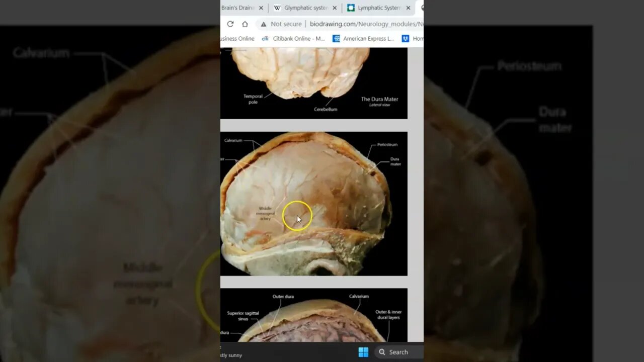Close the Lymphatic System tab
644x362 pixels.
point(408,8)
